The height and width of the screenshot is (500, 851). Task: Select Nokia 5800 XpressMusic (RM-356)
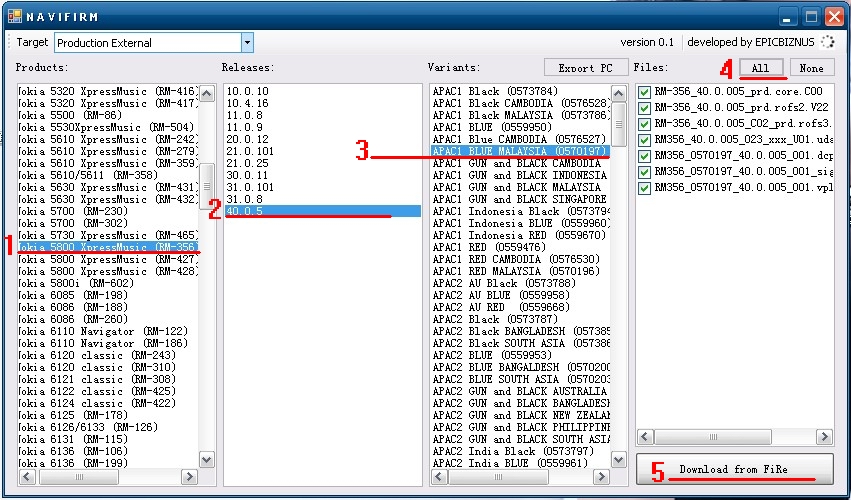108,247
